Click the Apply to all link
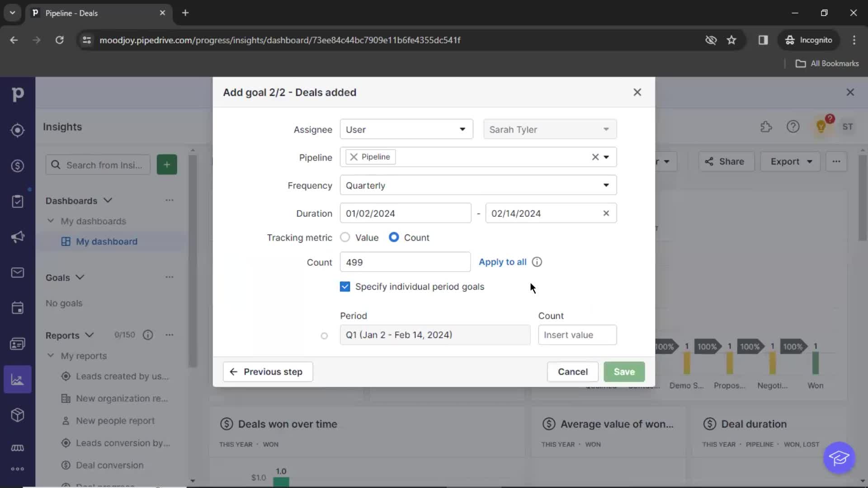 coord(503,262)
